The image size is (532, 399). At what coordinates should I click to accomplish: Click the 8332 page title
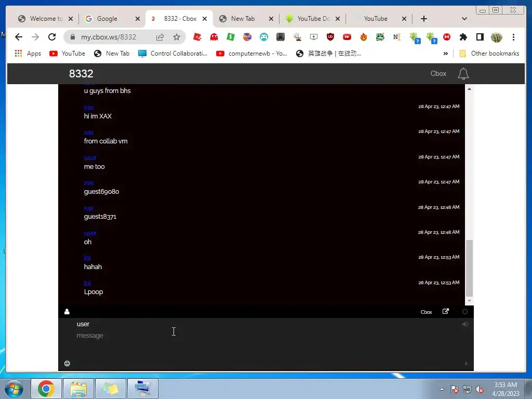pos(81,74)
